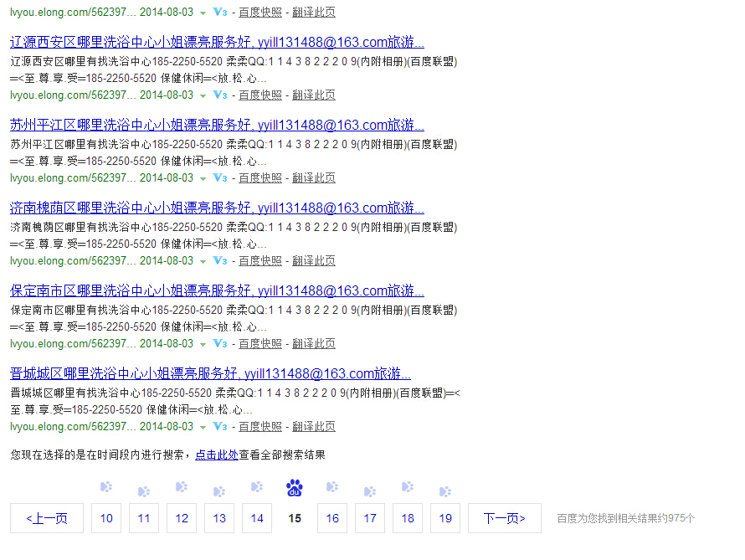Click the V3 credibility icon in the 辽源西安区 result
The width and height of the screenshot is (745, 560).
220,95
